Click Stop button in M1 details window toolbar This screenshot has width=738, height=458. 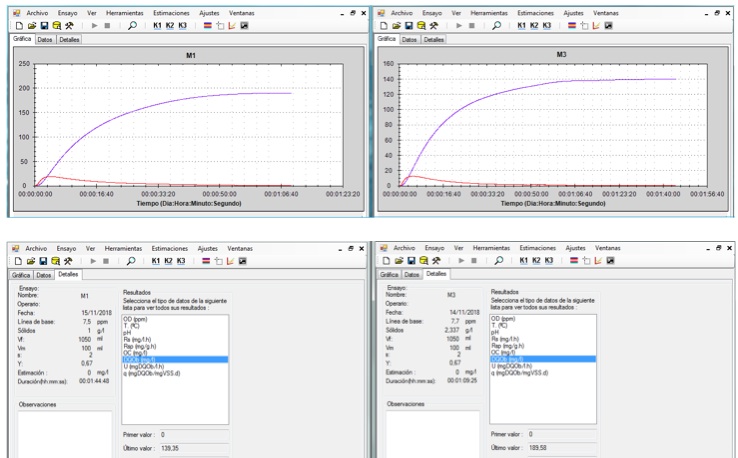[106, 261]
